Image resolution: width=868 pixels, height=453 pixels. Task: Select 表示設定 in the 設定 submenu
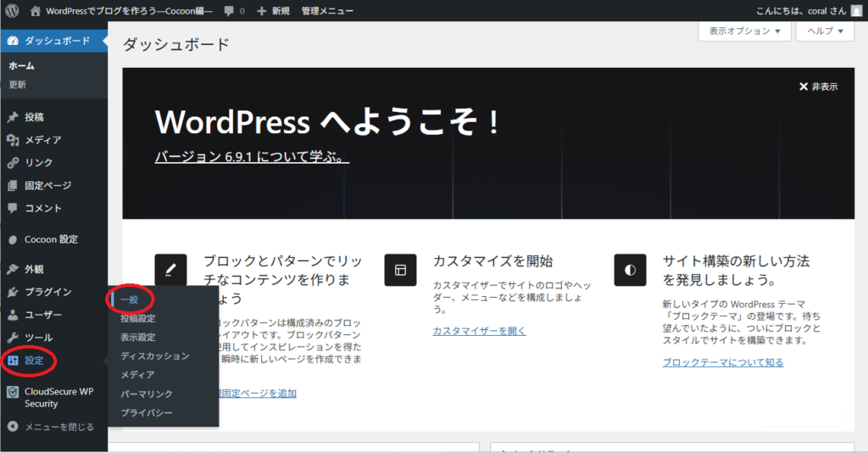tap(138, 338)
